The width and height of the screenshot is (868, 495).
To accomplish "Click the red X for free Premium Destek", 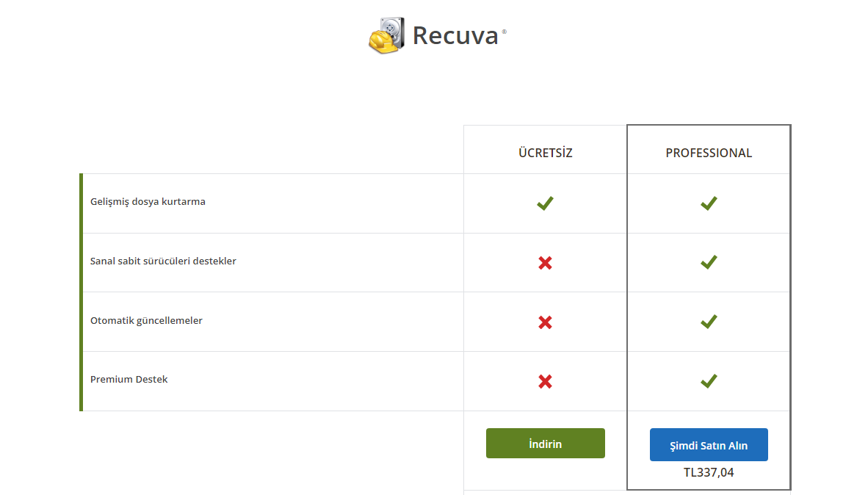I will (545, 381).
